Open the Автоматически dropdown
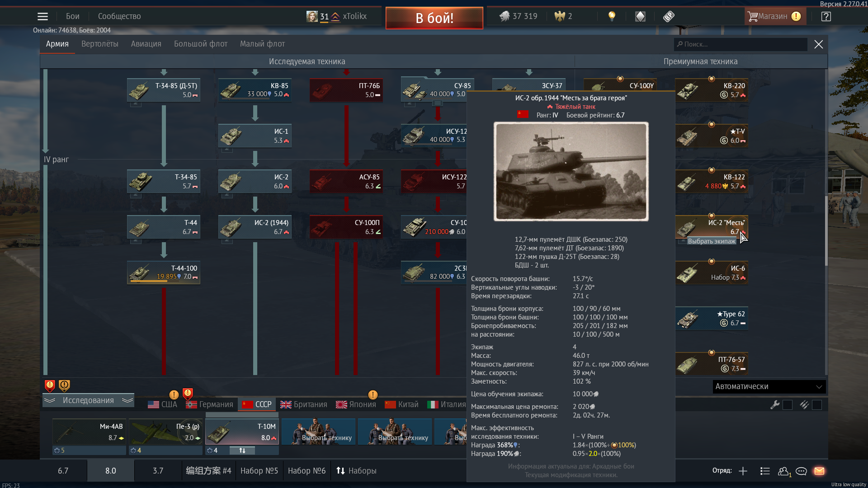Screen dimensions: 868x488 coord(769,386)
